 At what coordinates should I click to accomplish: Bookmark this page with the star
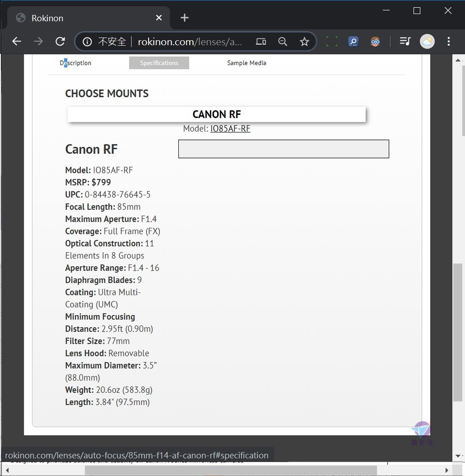pos(304,41)
